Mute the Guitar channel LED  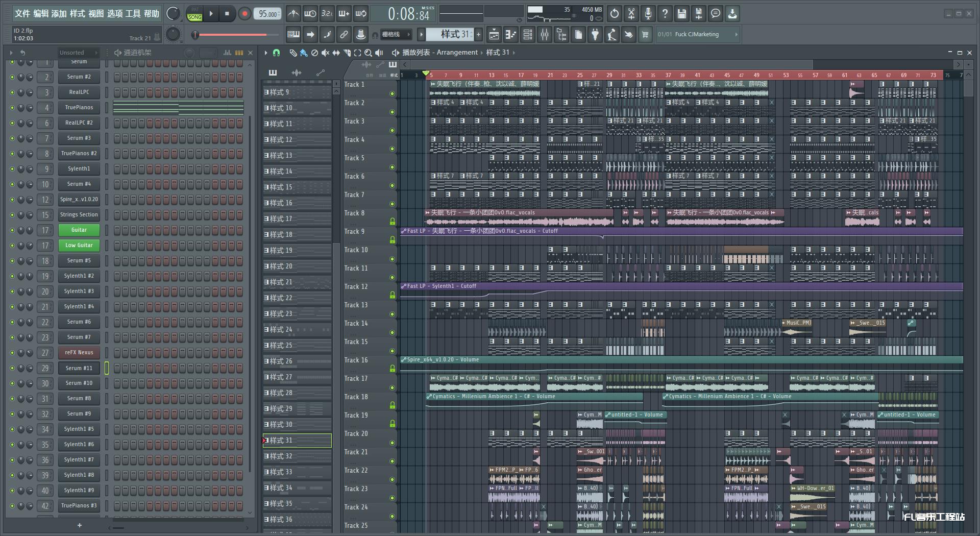12,230
